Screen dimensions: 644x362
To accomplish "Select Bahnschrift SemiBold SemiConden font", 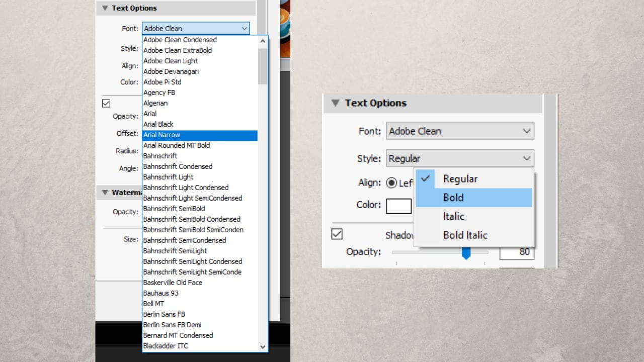I will (200, 230).
